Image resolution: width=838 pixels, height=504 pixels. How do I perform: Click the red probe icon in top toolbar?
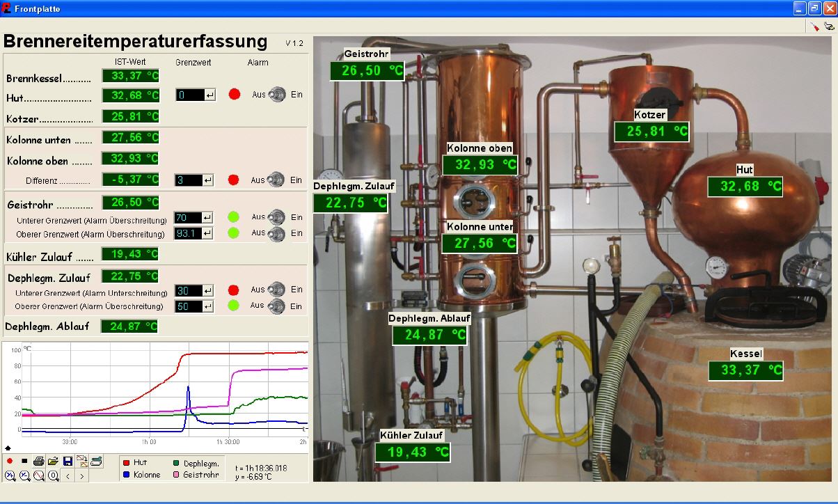[x=814, y=26]
